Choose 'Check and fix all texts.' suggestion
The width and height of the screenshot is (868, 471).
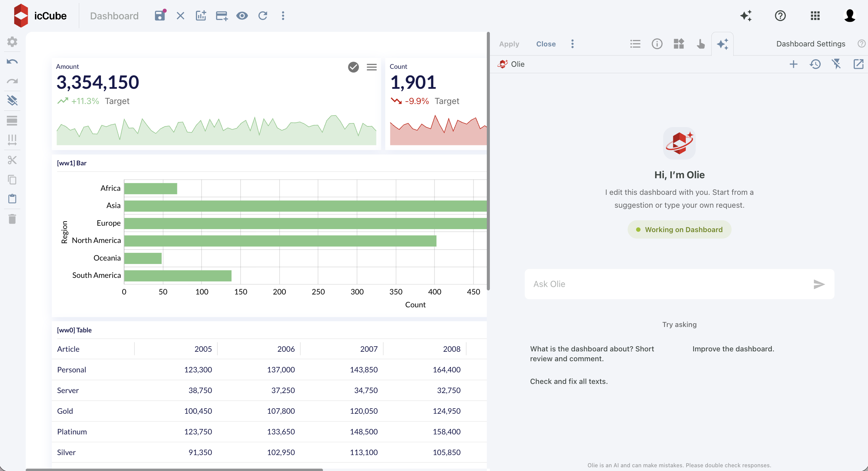[569, 381]
